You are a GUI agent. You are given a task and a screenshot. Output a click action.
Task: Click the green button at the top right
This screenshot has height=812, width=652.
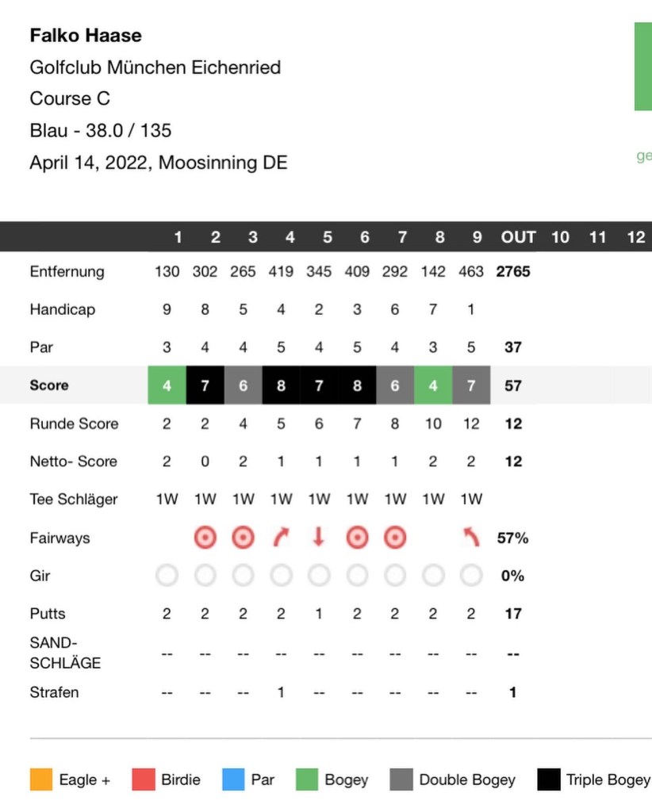coord(642,67)
